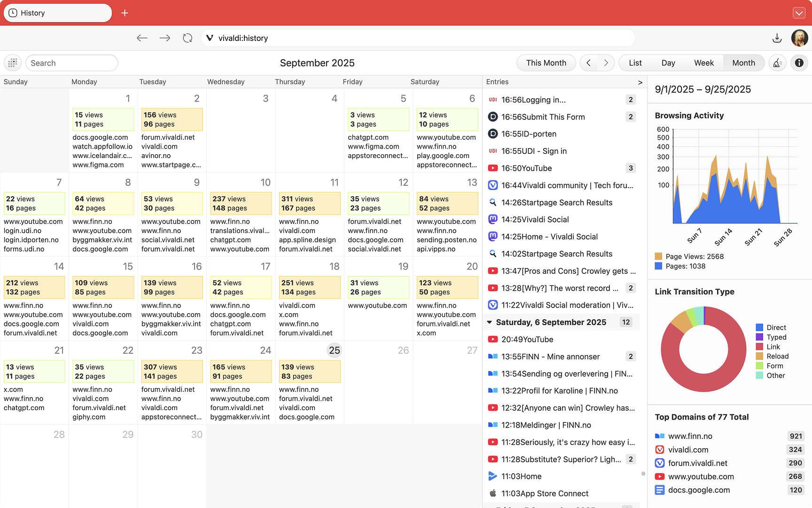Open the downloads panel icon

(x=777, y=38)
